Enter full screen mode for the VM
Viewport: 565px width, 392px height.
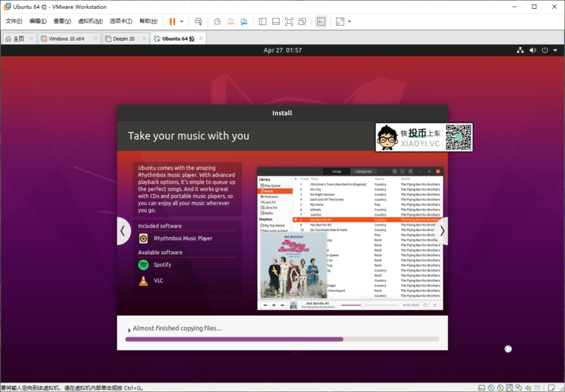[x=289, y=21]
